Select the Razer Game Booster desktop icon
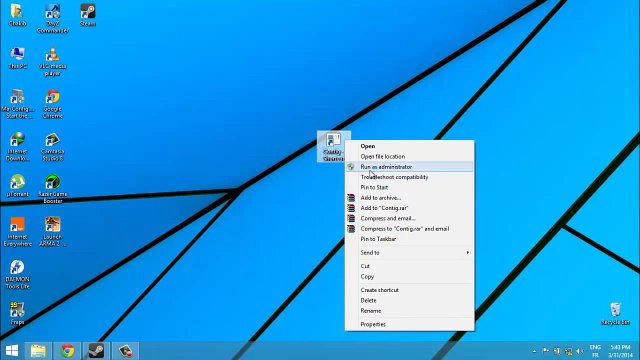 point(53,189)
